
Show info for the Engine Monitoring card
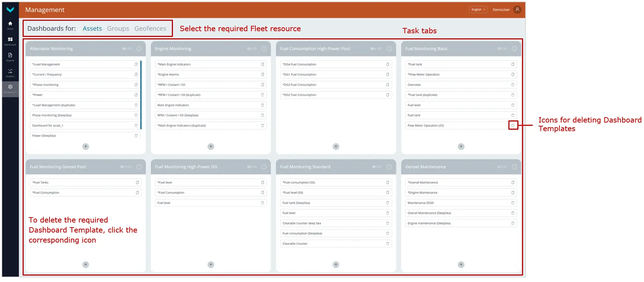click(x=264, y=49)
